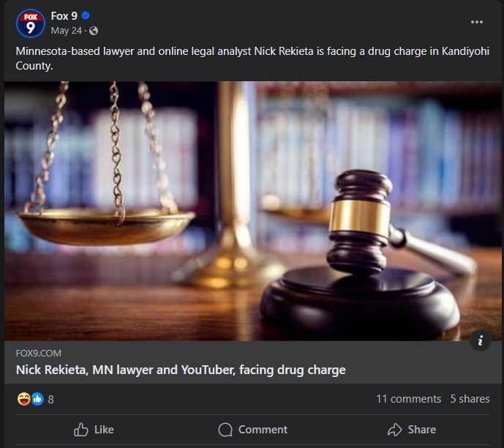This screenshot has height=448, width=504.
Task: View the 8 reactions count
Action: click(x=50, y=400)
